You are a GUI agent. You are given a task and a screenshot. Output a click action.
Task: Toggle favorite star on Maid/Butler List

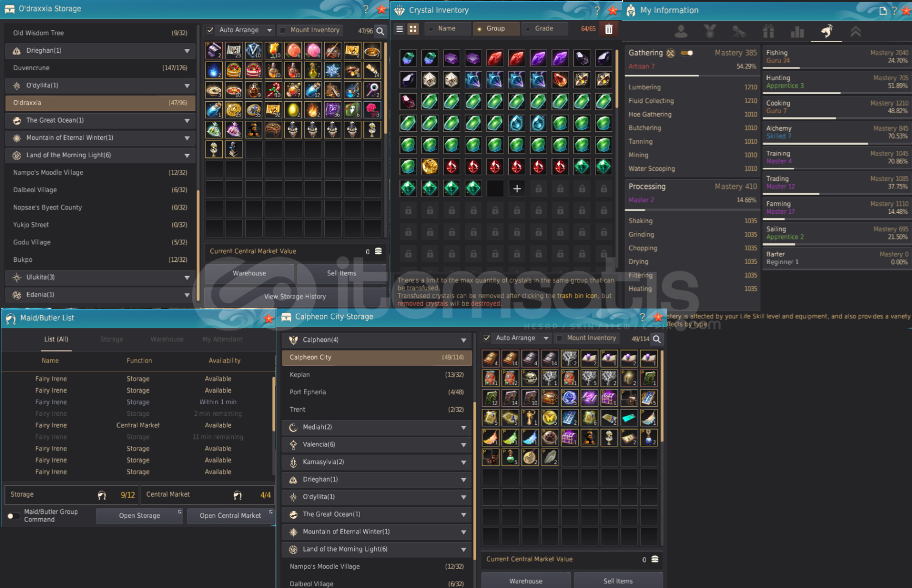coord(269,318)
